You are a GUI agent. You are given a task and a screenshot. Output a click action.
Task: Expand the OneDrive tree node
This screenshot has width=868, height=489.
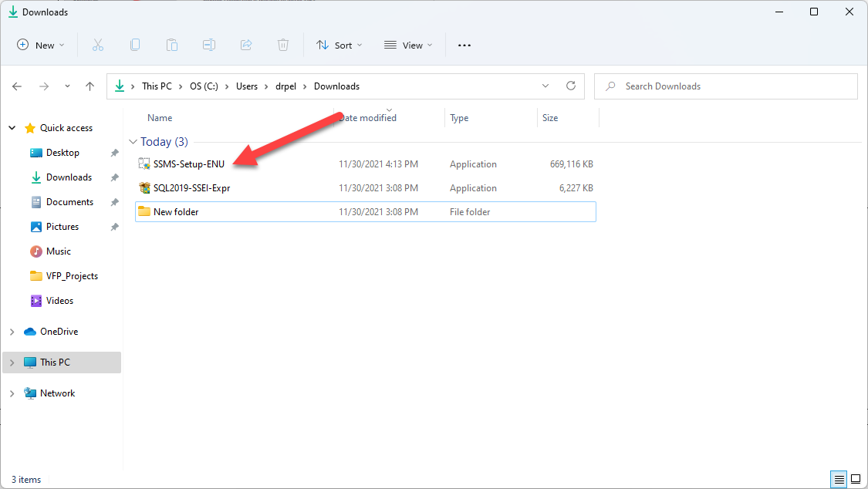point(12,332)
